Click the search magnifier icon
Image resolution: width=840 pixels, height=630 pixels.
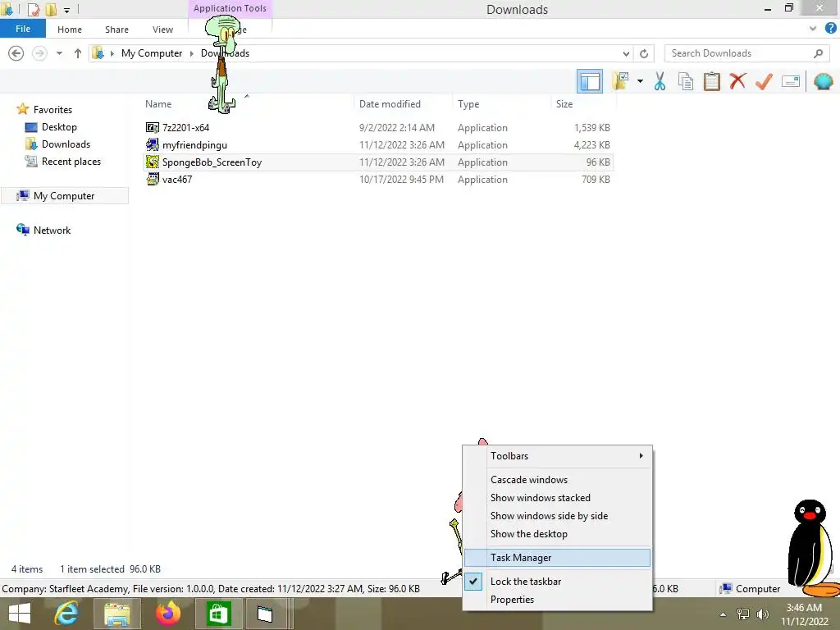818,53
